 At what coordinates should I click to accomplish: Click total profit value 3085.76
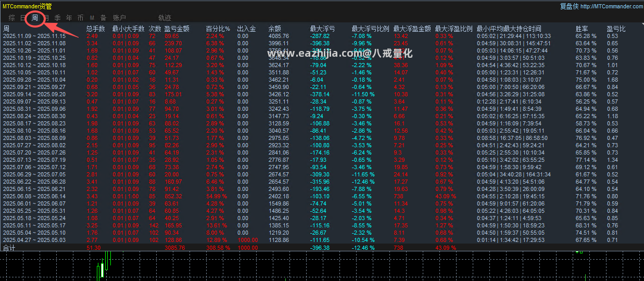coord(175,248)
